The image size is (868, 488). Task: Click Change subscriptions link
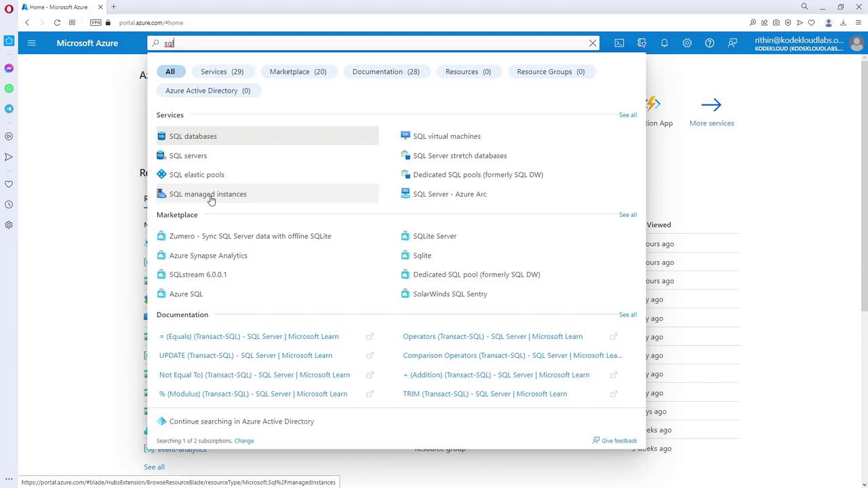[244, 441]
